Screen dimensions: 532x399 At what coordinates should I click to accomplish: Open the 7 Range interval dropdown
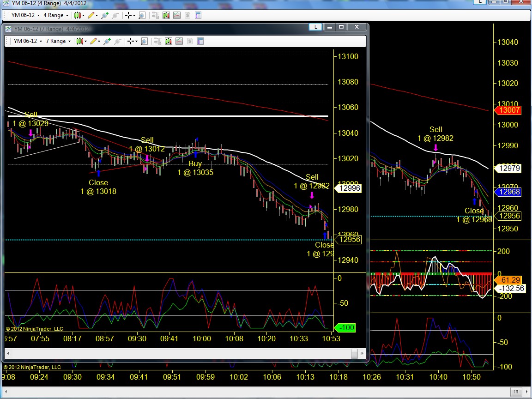(x=58, y=41)
